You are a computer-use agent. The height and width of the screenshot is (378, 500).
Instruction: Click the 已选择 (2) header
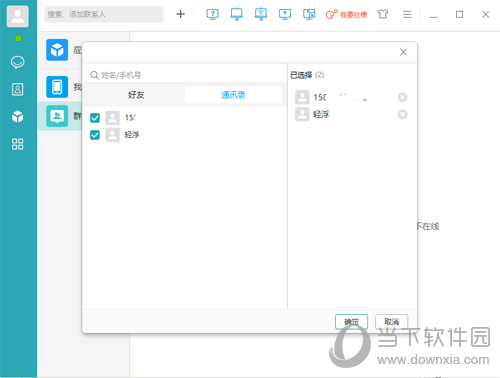click(x=307, y=75)
